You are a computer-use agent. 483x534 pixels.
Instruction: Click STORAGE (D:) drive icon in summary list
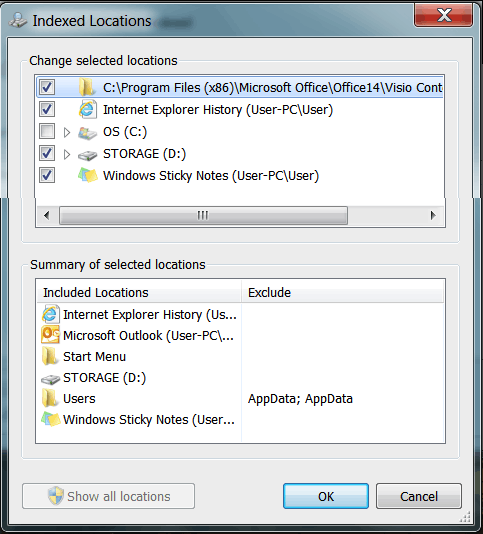tap(50, 379)
